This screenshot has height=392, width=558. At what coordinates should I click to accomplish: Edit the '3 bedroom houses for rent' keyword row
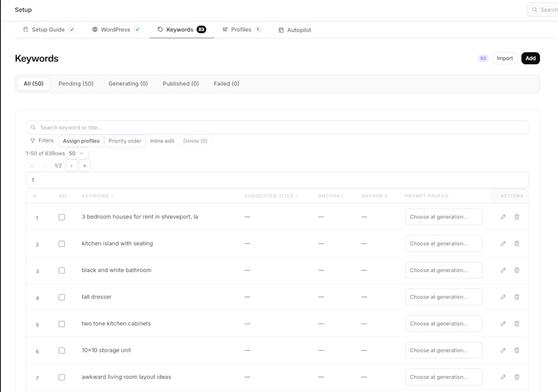click(x=503, y=217)
